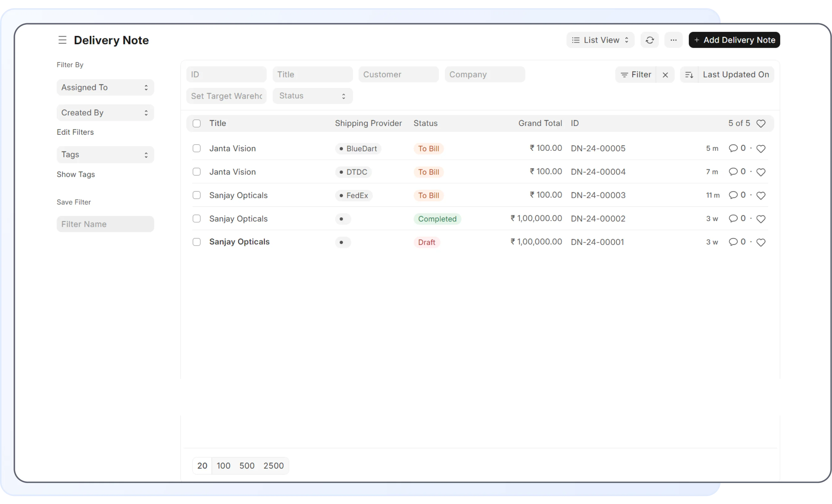Open the Status filter dropdown
This screenshot has height=504, width=832.
[312, 96]
